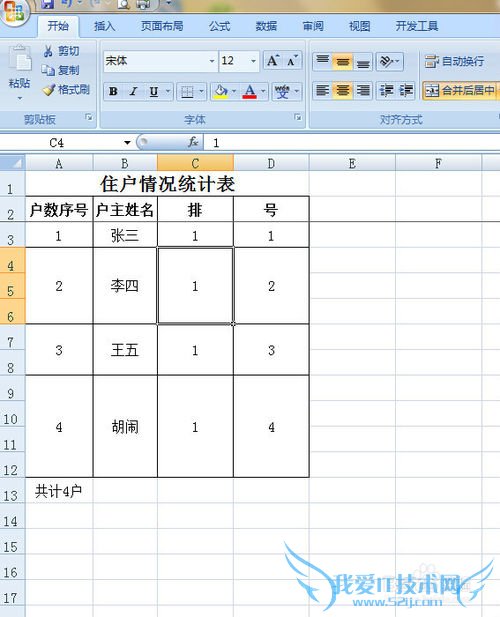Align text to bottom of cell

point(363,61)
